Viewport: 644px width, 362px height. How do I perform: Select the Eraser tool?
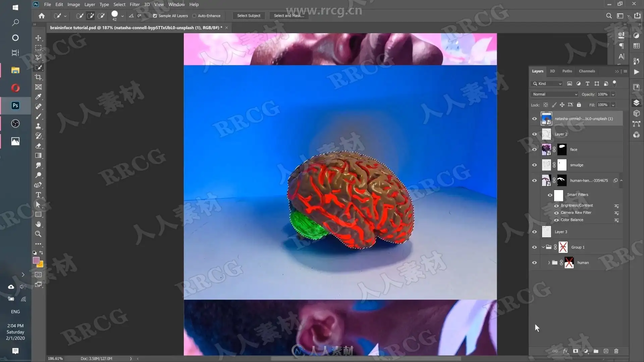point(39,146)
